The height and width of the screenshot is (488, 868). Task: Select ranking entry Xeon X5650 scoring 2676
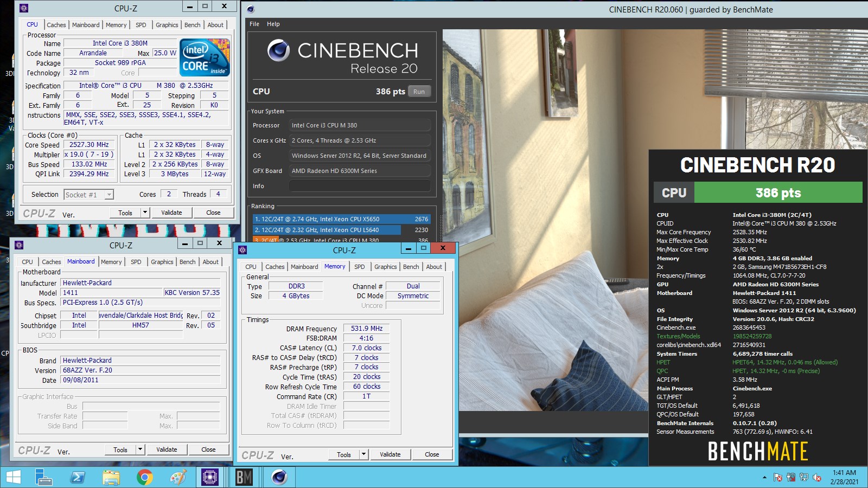pos(342,219)
